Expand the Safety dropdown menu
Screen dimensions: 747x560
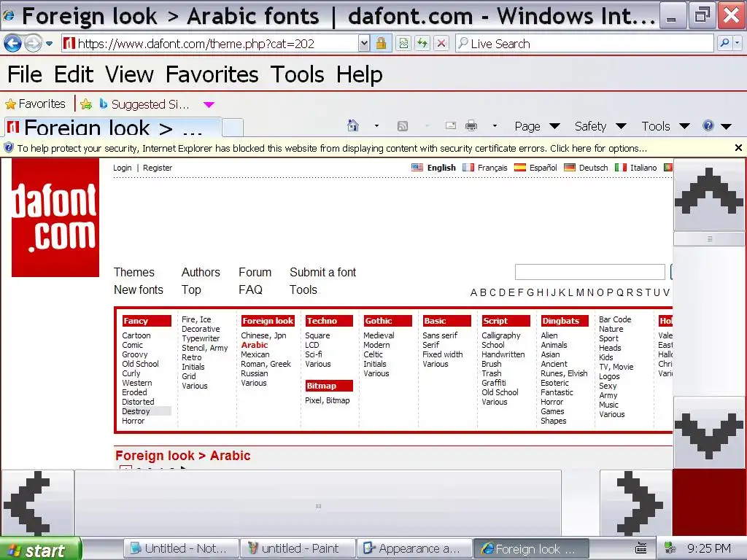[600, 126]
